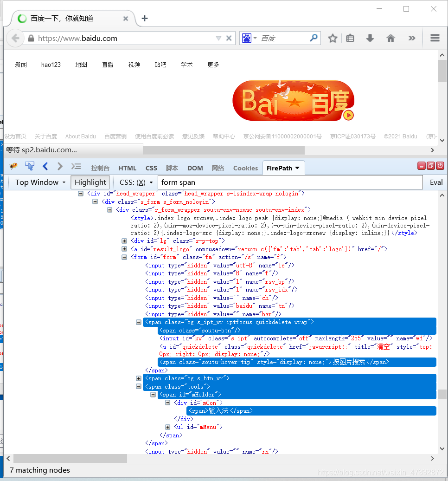The image size is (448, 481).
Task: Go to the home page icon
Action: tap(390, 39)
